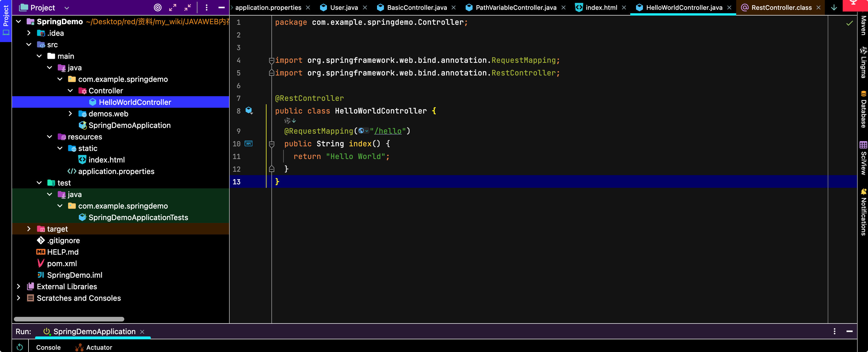This screenshot has height=352, width=868.
Task: Click the /hello URL link in code
Action: tap(388, 131)
